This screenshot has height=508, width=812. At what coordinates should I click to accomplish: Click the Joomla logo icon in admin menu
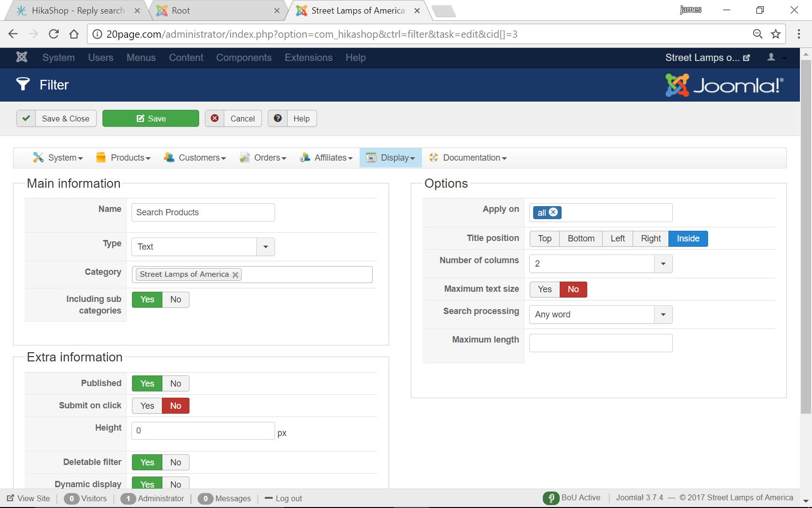(x=22, y=57)
